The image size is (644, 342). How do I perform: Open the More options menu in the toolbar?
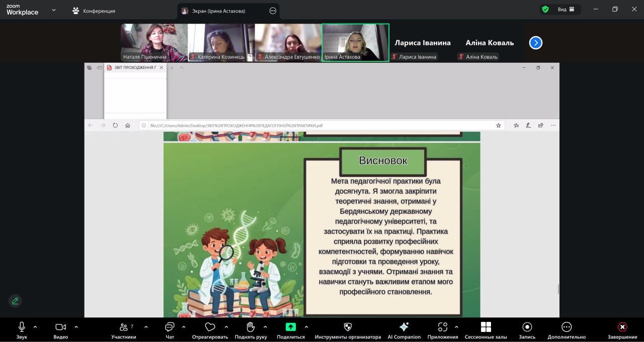(x=567, y=327)
